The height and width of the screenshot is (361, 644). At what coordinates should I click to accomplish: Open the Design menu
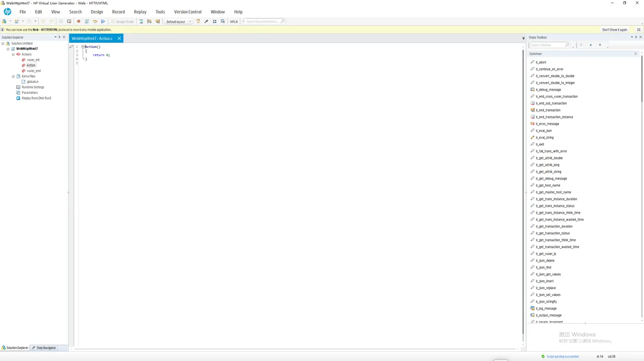pos(97,12)
